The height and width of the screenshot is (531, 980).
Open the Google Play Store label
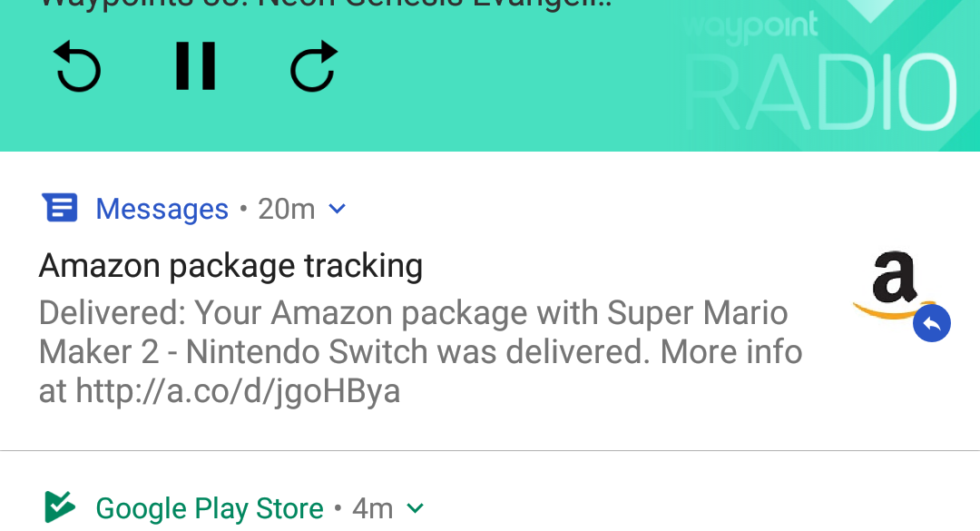click(x=209, y=508)
